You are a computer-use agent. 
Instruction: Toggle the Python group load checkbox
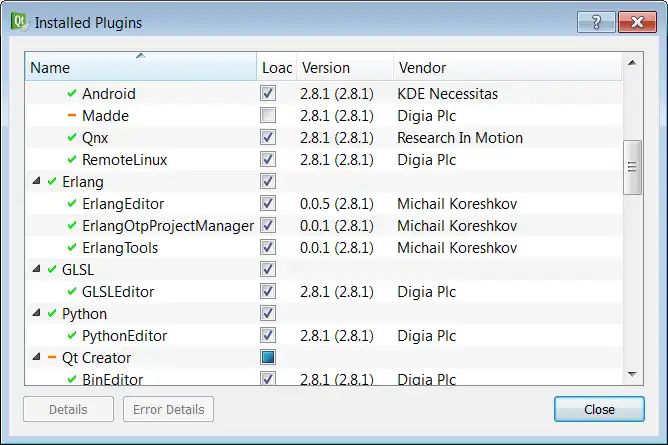268,313
